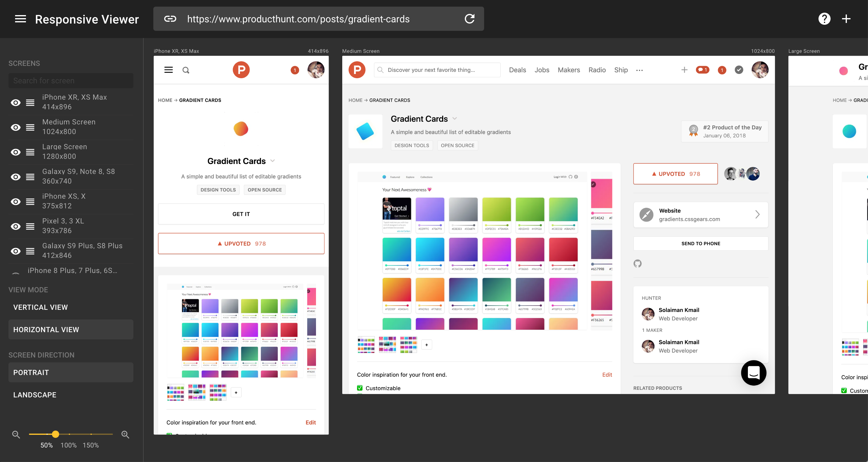The image size is (868, 462).
Task: Hide the iPhone XR, XS Max screen
Action: (15, 103)
